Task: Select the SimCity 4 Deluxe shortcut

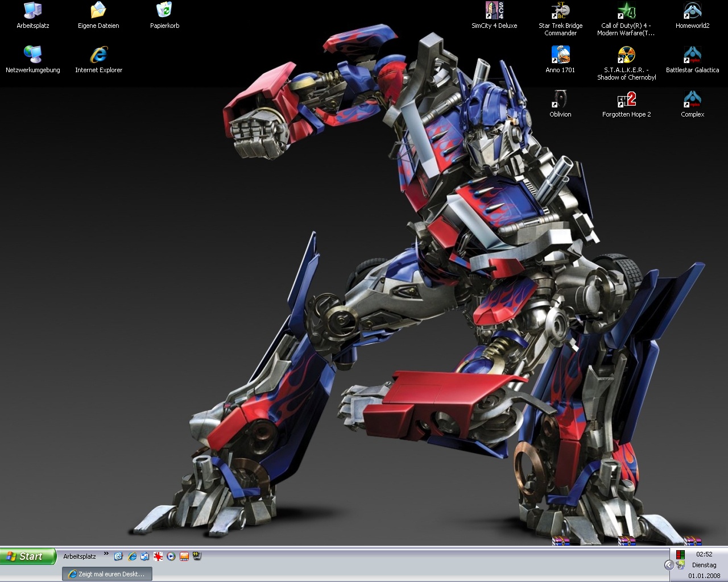Action: click(494, 15)
